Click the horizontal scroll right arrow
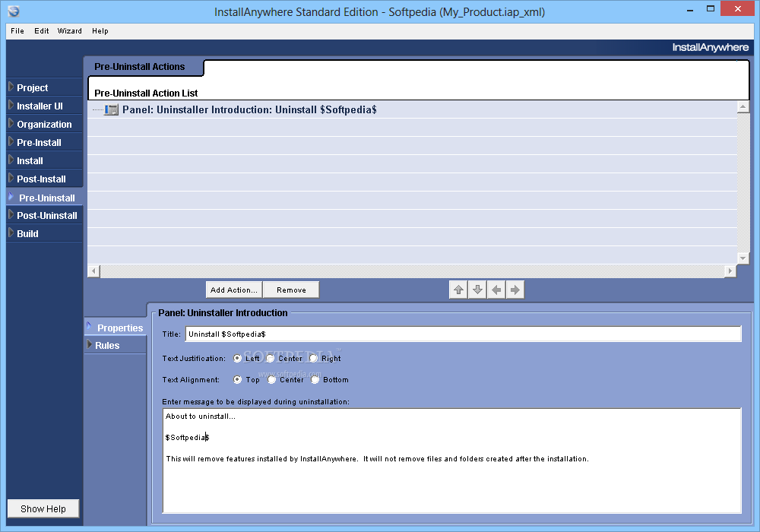Image resolution: width=760 pixels, height=532 pixels. pos(730,271)
